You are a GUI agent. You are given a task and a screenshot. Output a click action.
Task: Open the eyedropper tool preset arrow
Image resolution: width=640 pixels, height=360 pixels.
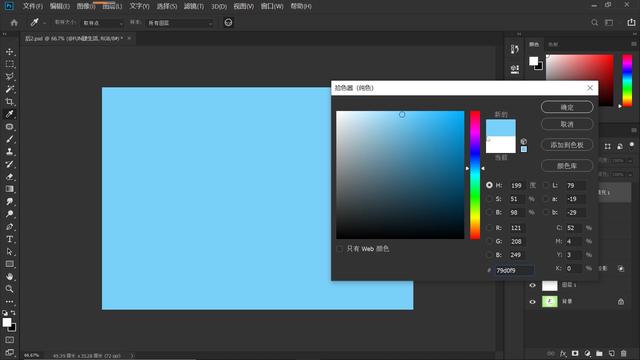tap(44, 23)
